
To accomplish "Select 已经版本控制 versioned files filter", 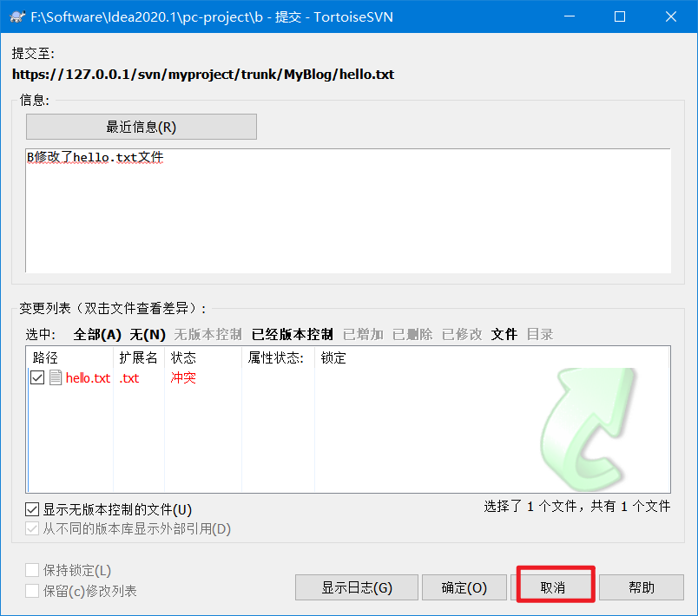I will click(x=292, y=334).
